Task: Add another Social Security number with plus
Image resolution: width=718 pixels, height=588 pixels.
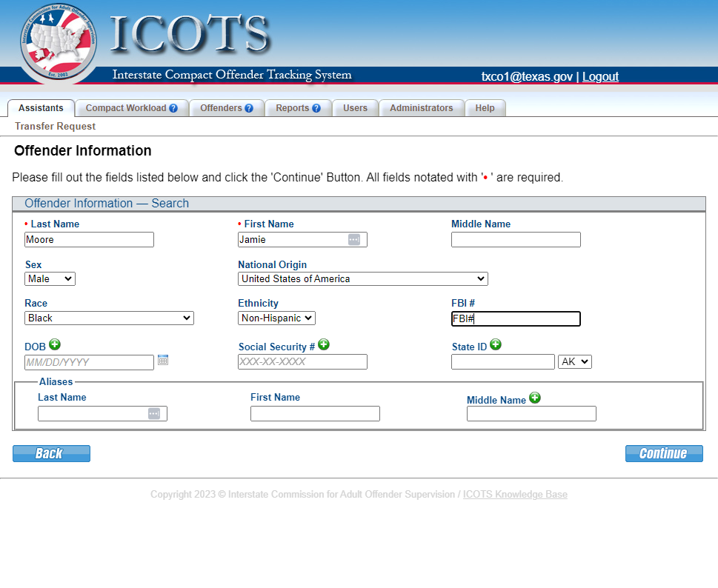Action: [x=324, y=344]
